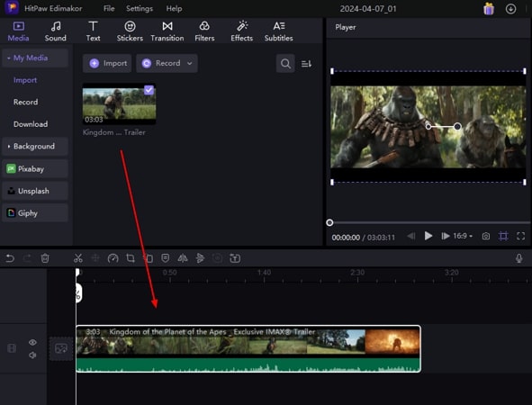Click the HitPaw Edimakor logo
This screenshot has width=532, height=405.
click(x=12, y=7)
